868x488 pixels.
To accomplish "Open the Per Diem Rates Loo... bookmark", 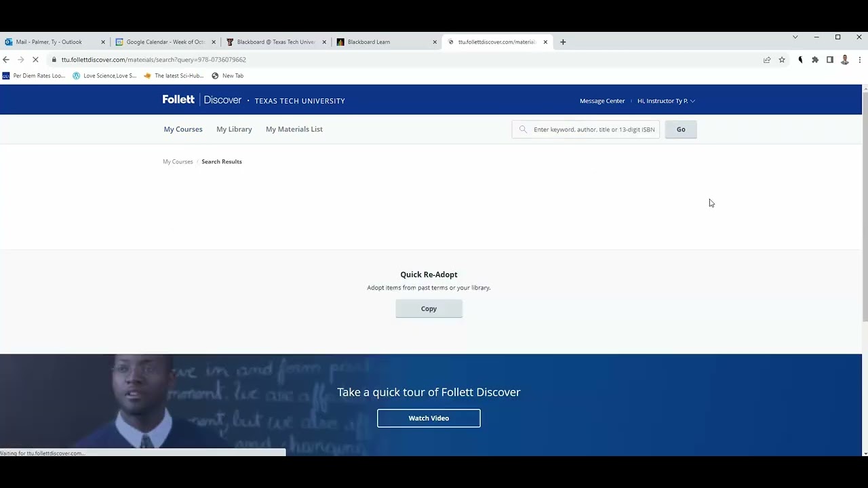I will pos(34,76).
